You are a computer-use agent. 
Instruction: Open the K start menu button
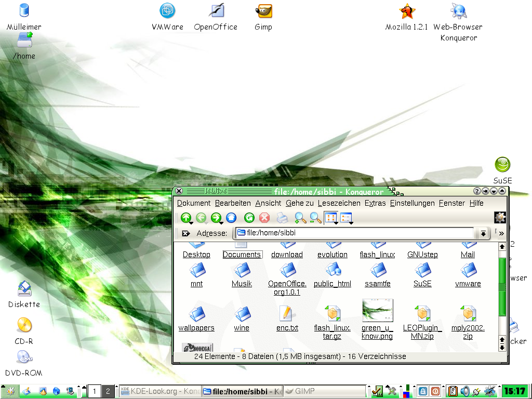10,392
